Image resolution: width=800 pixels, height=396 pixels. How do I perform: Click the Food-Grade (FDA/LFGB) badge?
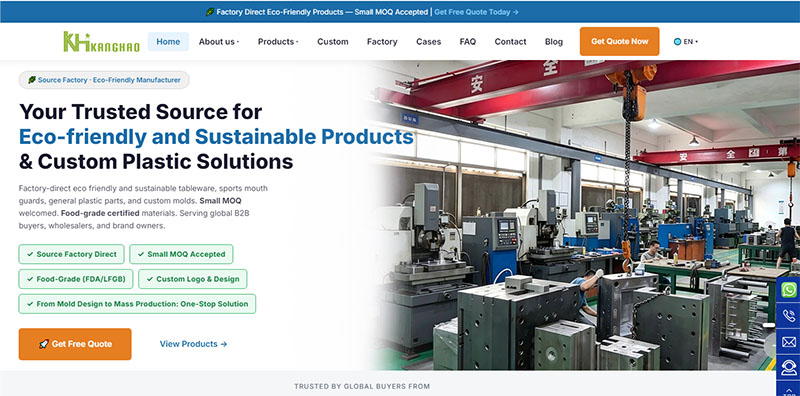pyautogui.click(x=76, y=279)
